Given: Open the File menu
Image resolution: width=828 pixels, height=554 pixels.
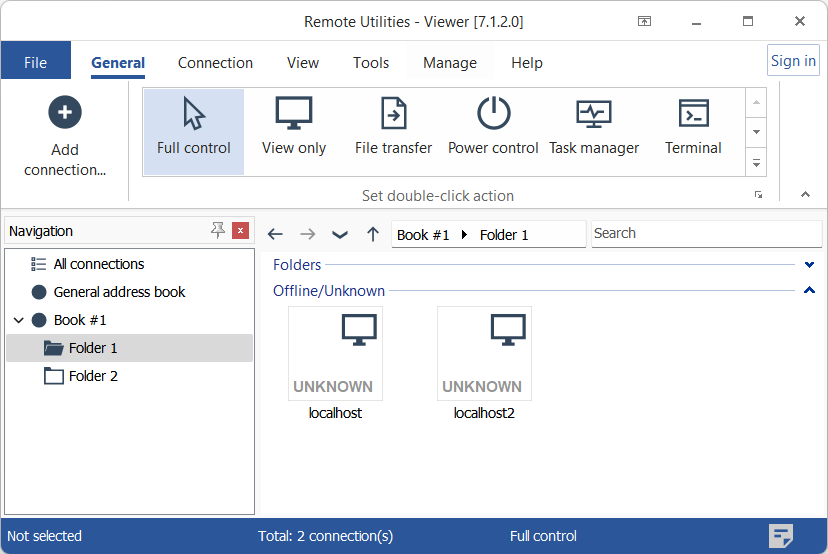Looking at the screenshot, I should coord(36,63).
